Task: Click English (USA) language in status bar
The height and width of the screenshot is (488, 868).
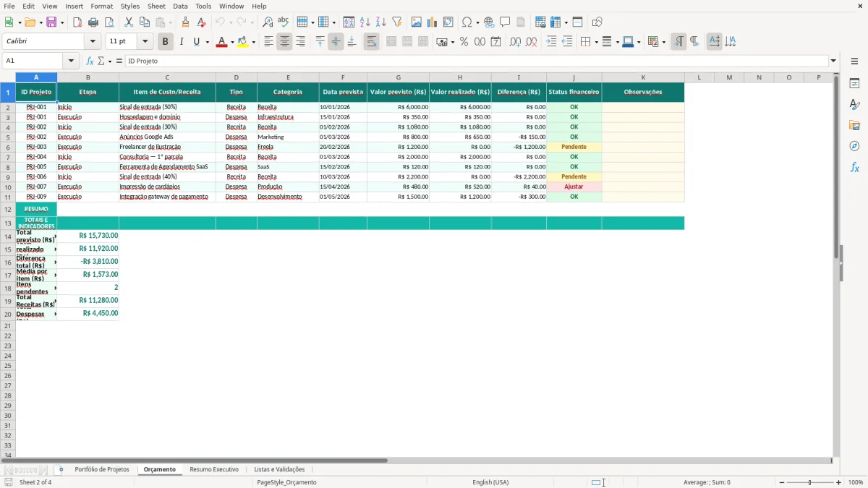Action: [x=490, y=482]
